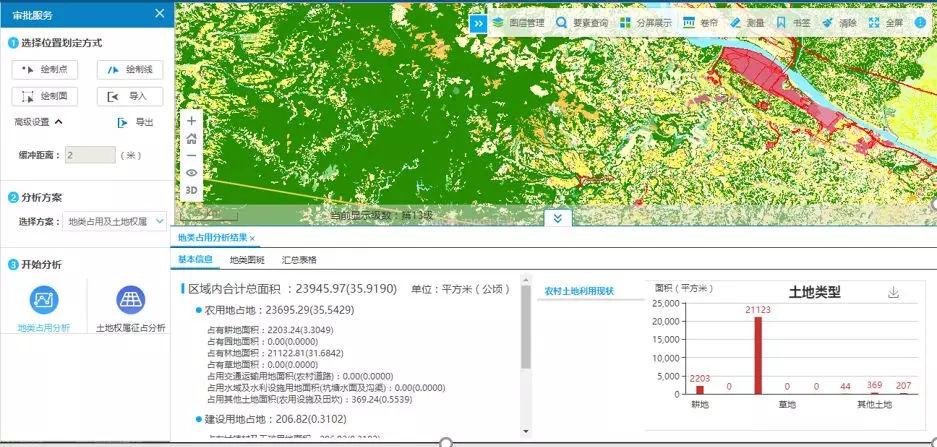Viewport: 937px width, 447px height.
Task: Zoom out the map with the minus button
Action: click(x=191, y=155)
